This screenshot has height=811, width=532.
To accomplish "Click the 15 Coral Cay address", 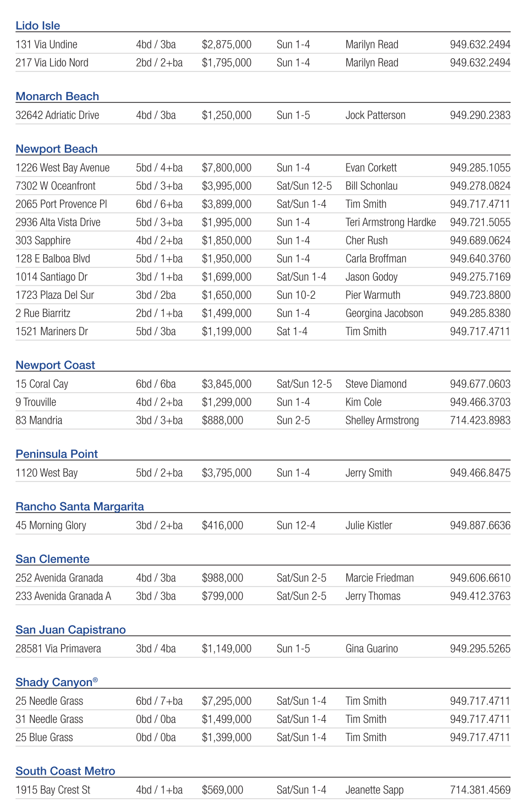I will point(42,384).
